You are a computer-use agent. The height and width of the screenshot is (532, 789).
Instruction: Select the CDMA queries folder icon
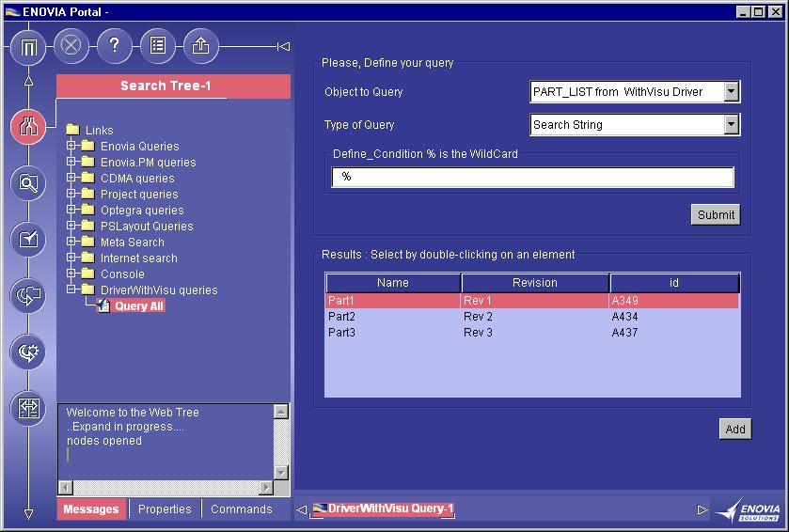(88, 178)
